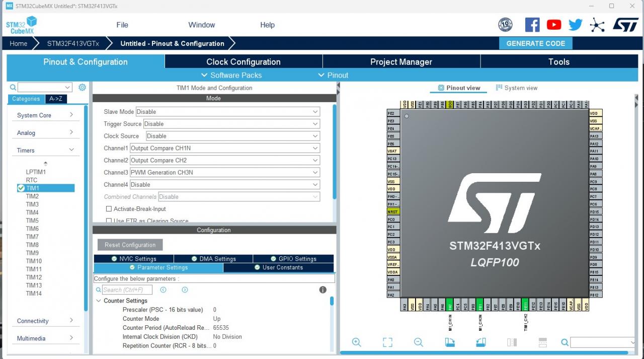Open Channel3 PWM Generation CH3N dropdown

(x=224, y=172)
